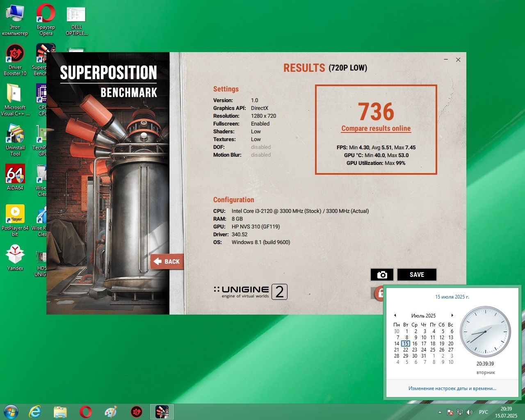
Task: Open the Compare results online link
Action: click(376, 128)
